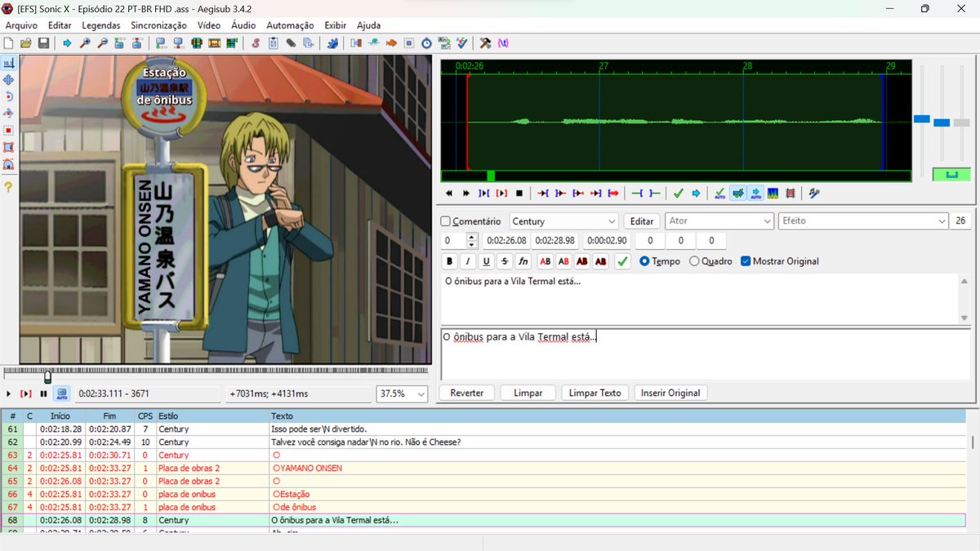This screenshot has height=551, width=980.
Task: Click the Zoom video in magnifier icon
Action: click(85, 42)
